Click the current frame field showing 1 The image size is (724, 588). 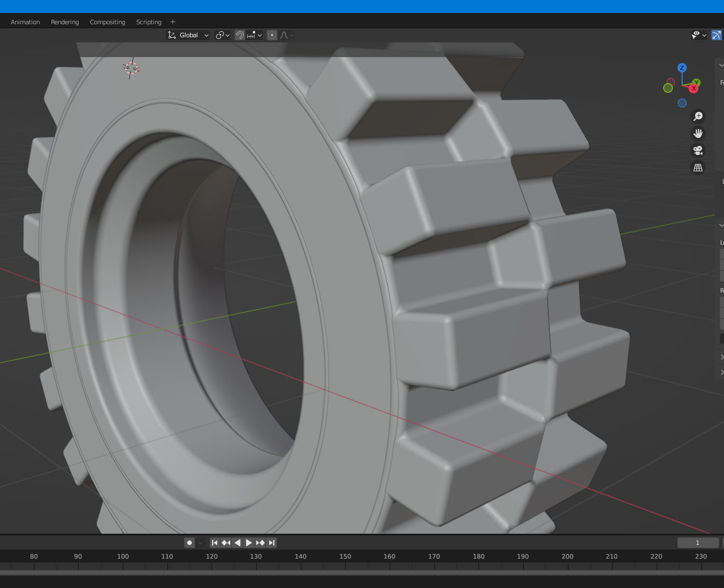pos(698,543)
